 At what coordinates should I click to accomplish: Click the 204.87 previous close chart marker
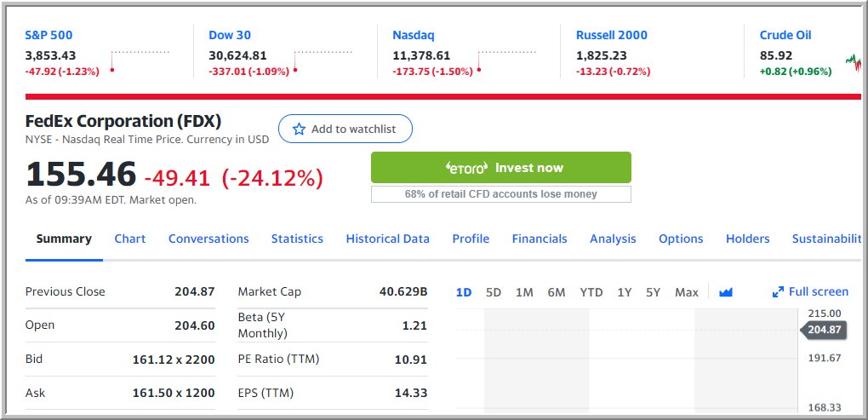pyautogui.click(x=823, y=331)
